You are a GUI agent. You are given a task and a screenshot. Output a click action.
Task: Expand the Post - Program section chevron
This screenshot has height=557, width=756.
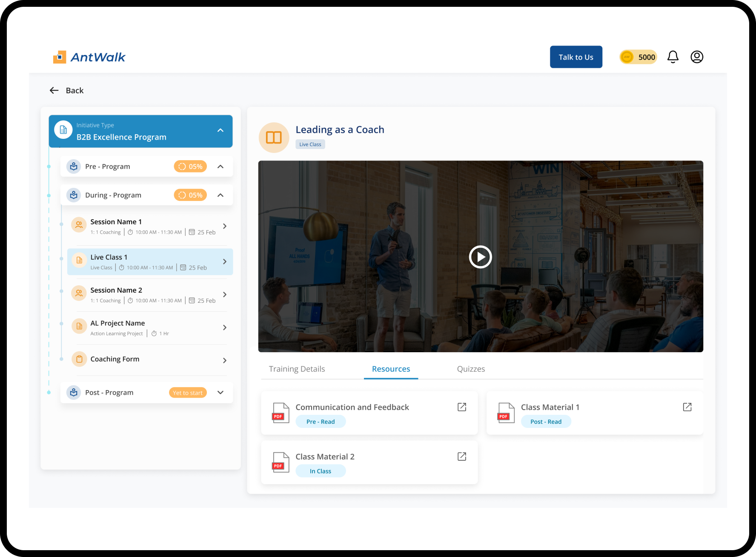click(x=220, y=392)
